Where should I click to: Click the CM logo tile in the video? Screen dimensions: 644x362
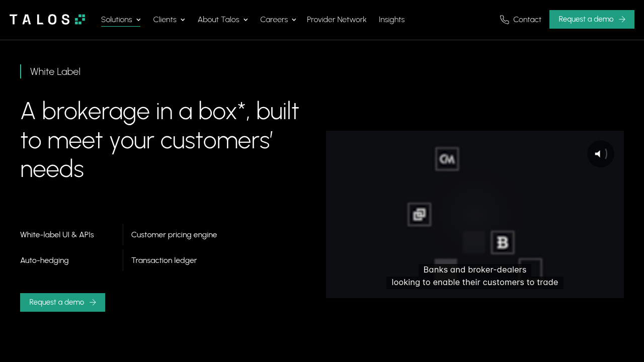coord(447,159)
